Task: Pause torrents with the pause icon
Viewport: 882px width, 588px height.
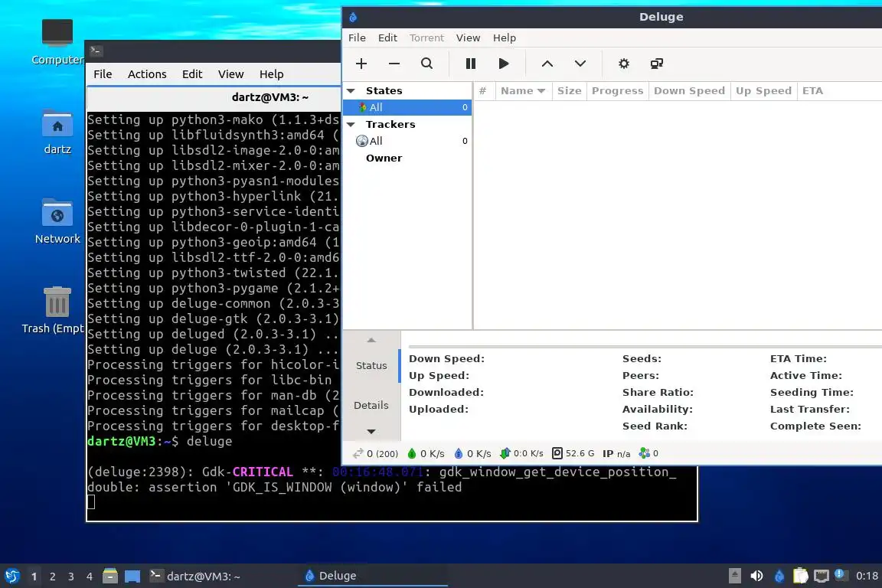Action: pos(471,64)
